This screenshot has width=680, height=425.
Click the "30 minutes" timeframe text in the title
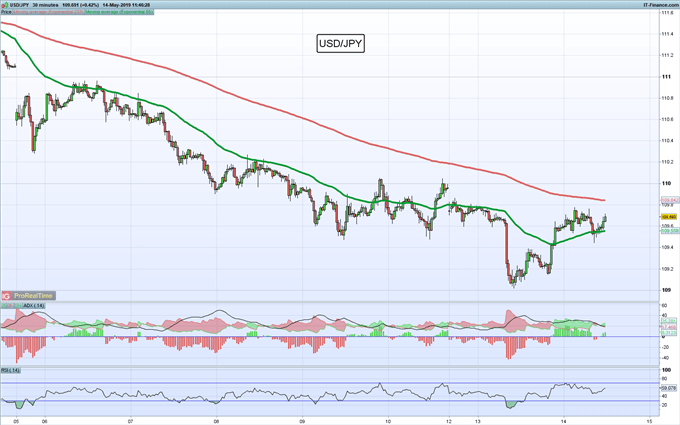[x=45, y=5]
